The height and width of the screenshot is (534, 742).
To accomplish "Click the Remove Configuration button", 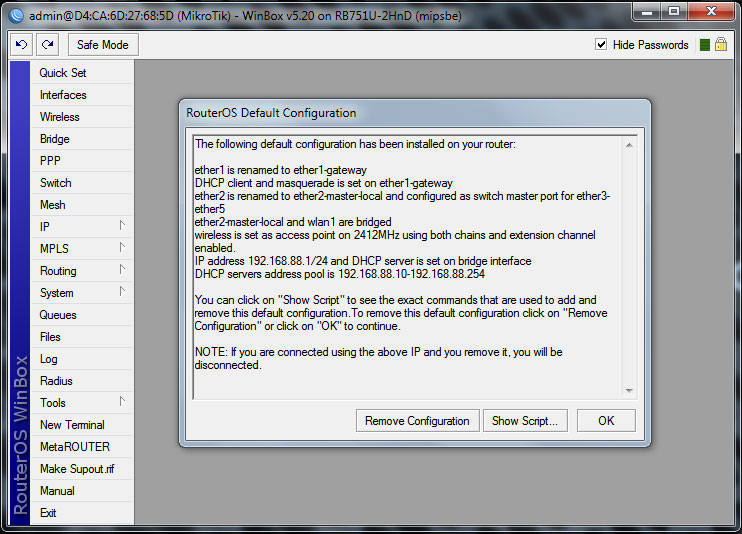I will pyautogui.click(x=417, y=421).
